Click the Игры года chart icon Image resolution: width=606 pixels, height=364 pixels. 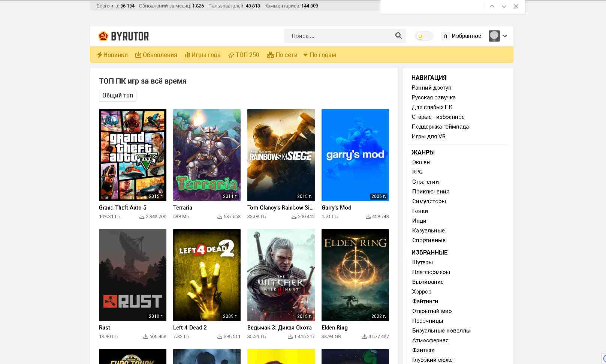click(x=187, y=55)
